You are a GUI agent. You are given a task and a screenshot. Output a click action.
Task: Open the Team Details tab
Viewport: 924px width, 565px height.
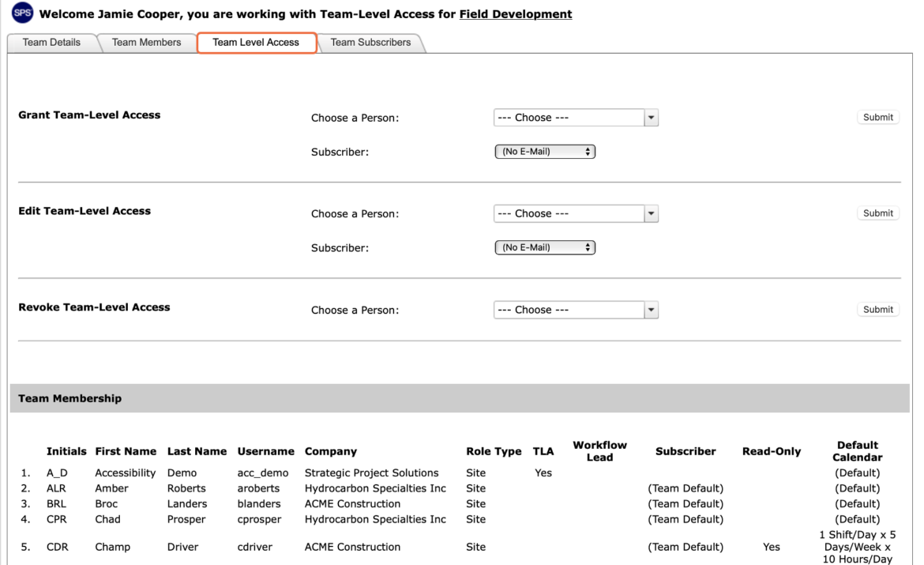[51, 43]
